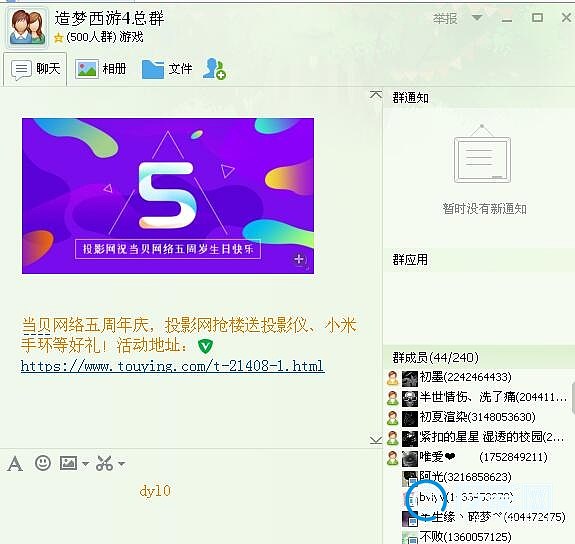The width and height of the screenshot is (575, 544).
Task: Open the touying.com activity link
Action: tap(172, 366)
